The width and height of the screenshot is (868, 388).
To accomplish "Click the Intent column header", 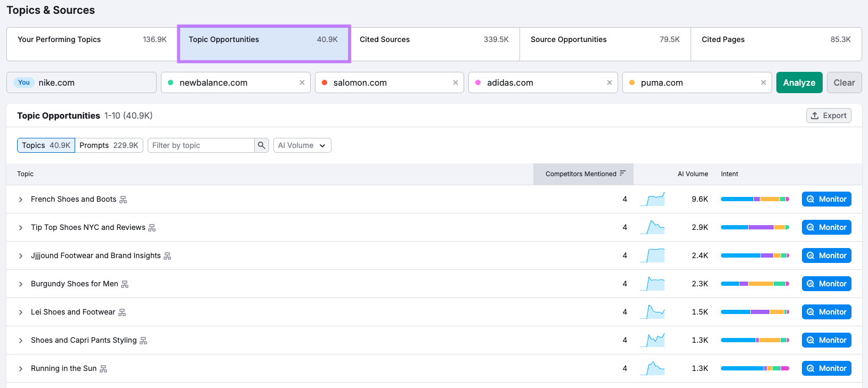I will 729,174.
